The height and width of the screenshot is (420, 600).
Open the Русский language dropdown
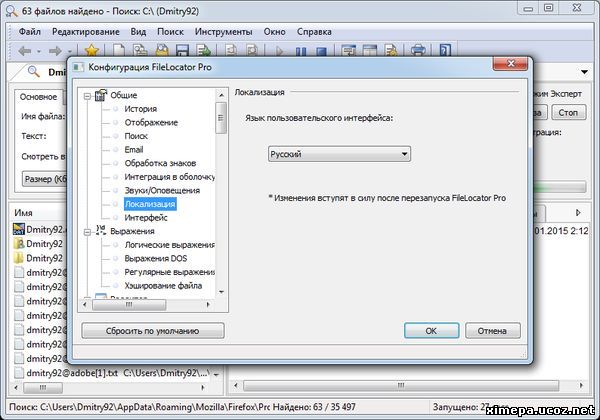point(339,154)
